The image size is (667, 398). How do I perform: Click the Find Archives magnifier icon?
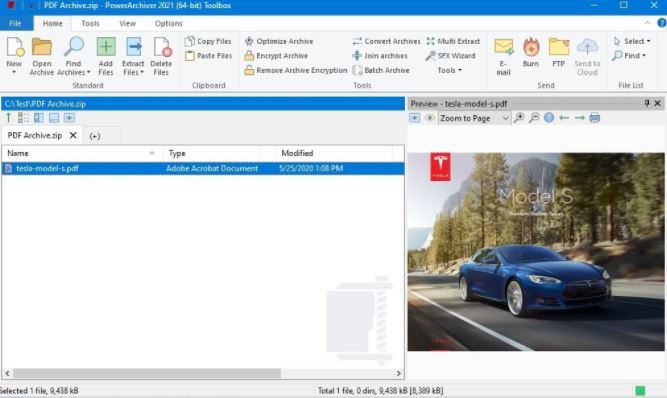[73, 46]
